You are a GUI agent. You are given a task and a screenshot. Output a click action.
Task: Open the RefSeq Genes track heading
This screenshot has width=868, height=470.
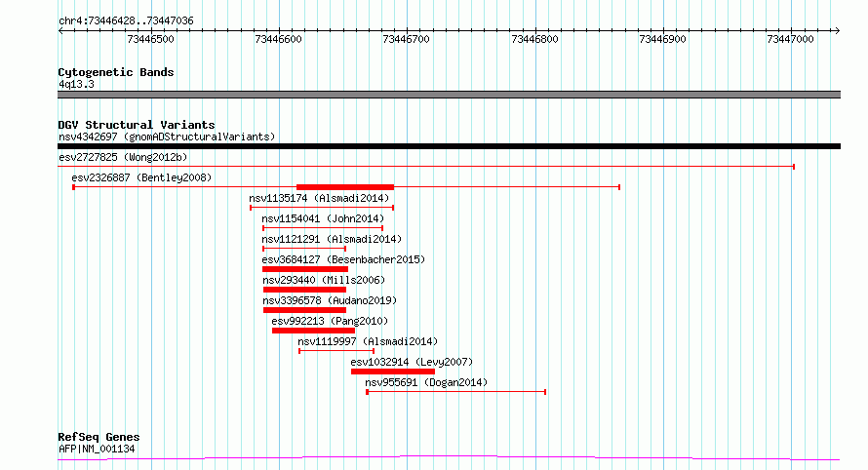coord(99,438)
